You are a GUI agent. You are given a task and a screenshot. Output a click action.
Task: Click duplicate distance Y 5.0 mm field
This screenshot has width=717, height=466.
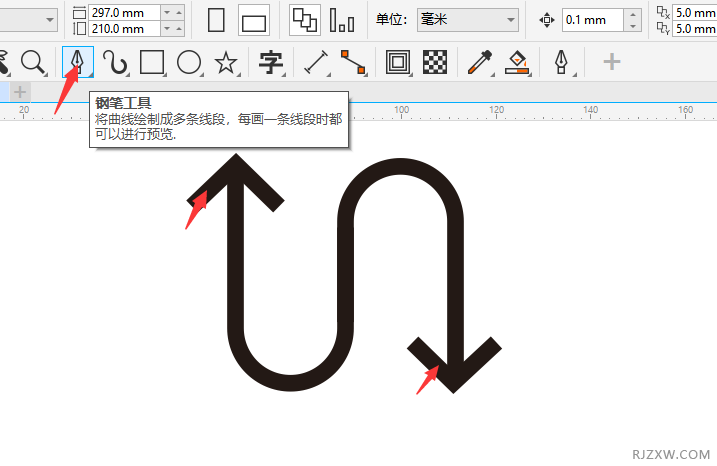pos(694,29)
